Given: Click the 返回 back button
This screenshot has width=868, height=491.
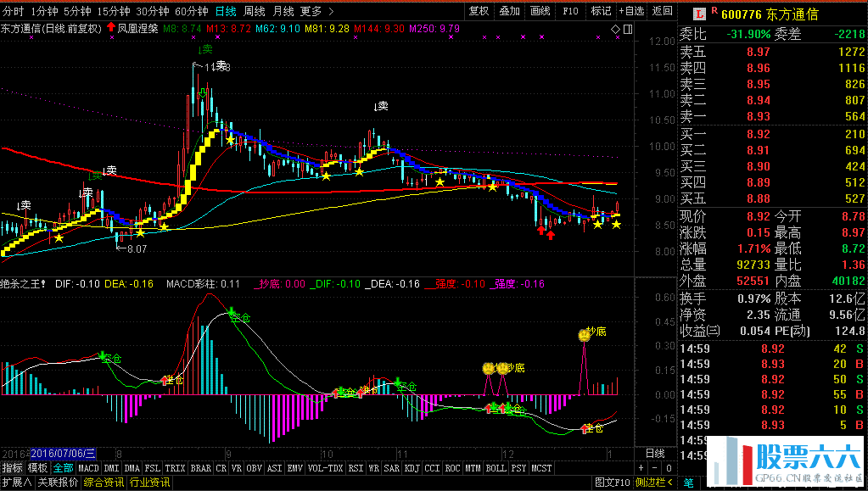Looking at the screenshot, I should pyautogui.click(x=662, y=11).
